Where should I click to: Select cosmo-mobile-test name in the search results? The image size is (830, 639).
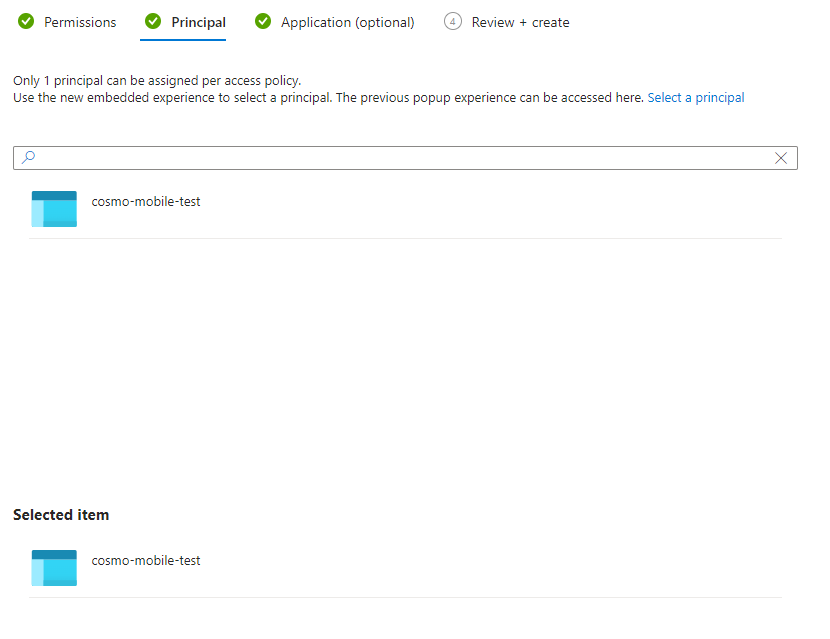tap(146, 202)
